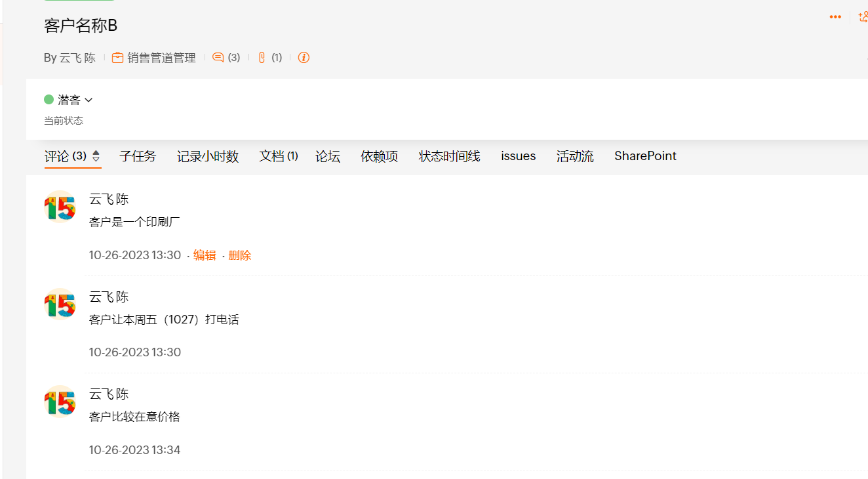Open the 销售管道管理 project link
Viewport: 868px width, 479px height.
click(x=161, y=58)
